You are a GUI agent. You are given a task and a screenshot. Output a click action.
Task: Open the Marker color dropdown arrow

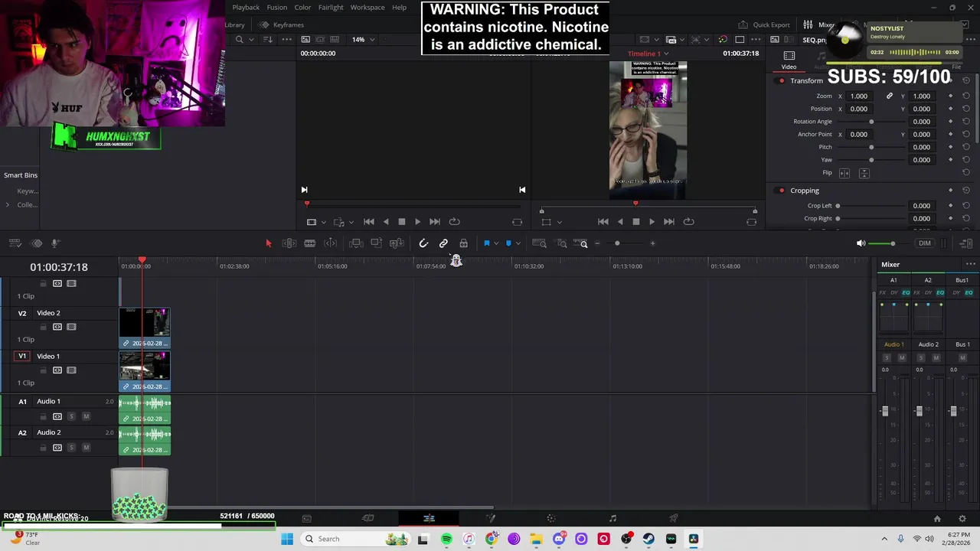coord(518,243)
